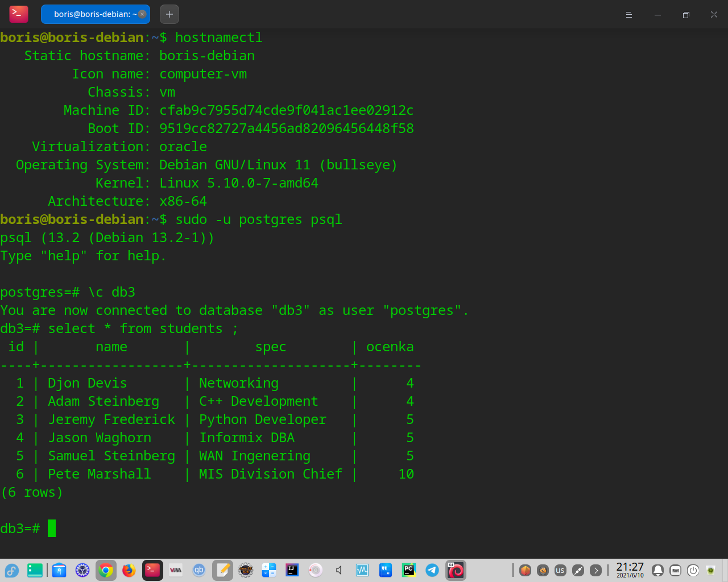Open the hidden system tray arrow
The width and height of the screenshot is (728, 582).
point(597,570)
